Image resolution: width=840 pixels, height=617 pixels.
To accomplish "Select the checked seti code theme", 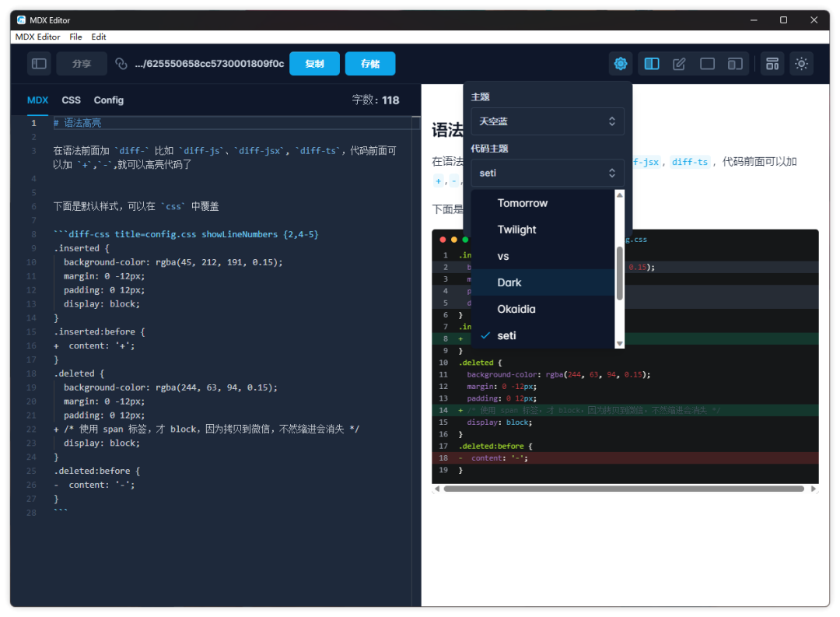I will [x=543, y=335].
